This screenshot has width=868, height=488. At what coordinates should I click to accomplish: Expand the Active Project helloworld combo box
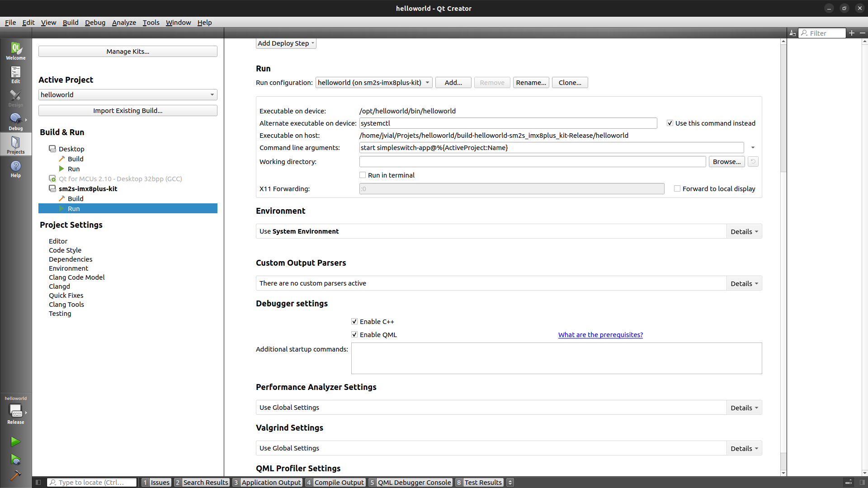coord(127,95)
